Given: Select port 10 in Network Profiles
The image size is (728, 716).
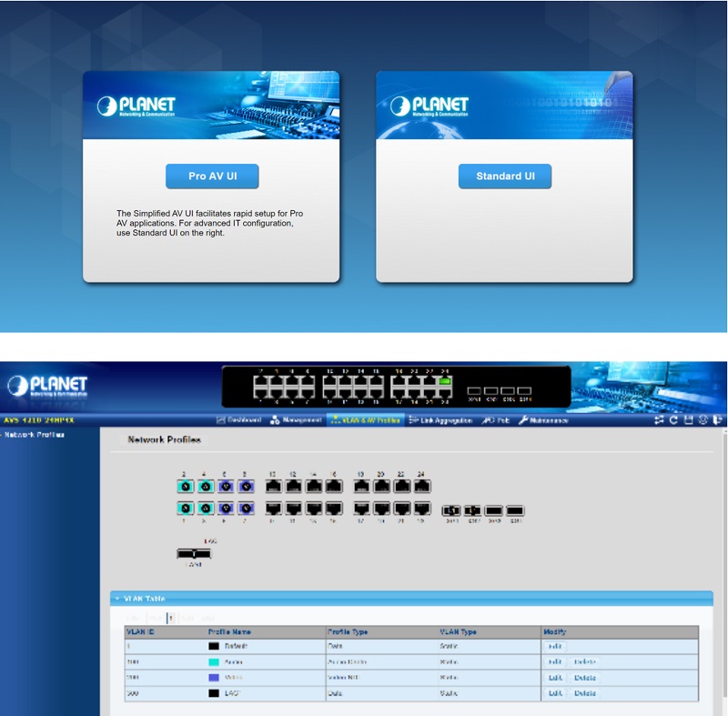Looking at the screenshot, I should (274, 487).
